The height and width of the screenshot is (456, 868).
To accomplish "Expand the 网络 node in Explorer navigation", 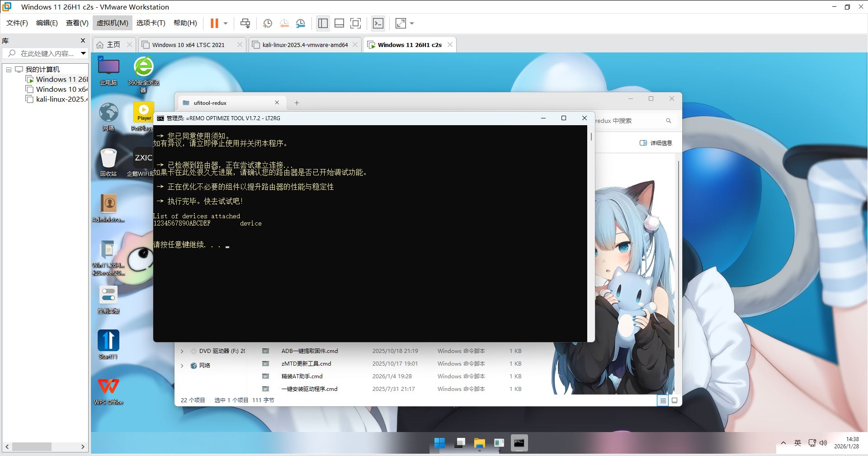I will click(182, 366).
